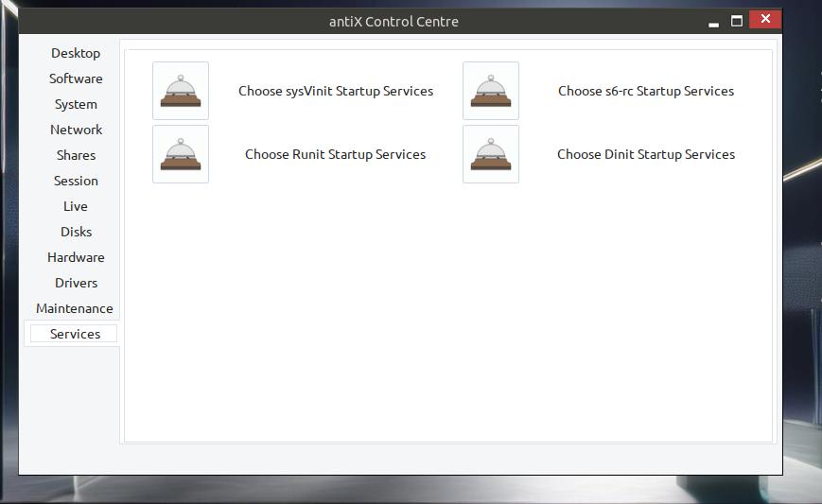Show the Session tab
Screen dimensions: 822x504
pos(76,181)
